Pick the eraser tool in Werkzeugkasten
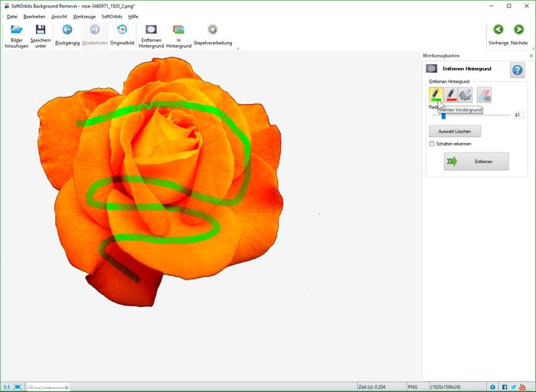Image resolution: width=536 pixels, height=392 pixels. 484,95
